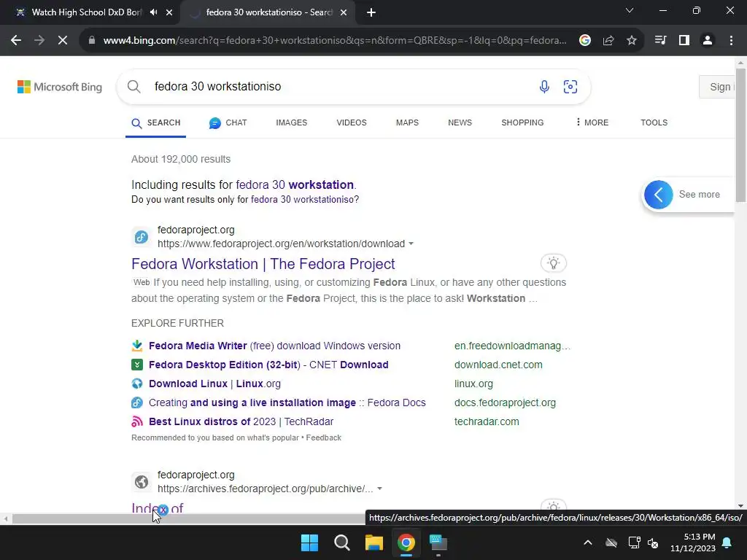Image resolution: width=747 pixels, height=560 pixels.
Task: Open Best Linux distros of 2023 TechRadar
Action: 241,422
